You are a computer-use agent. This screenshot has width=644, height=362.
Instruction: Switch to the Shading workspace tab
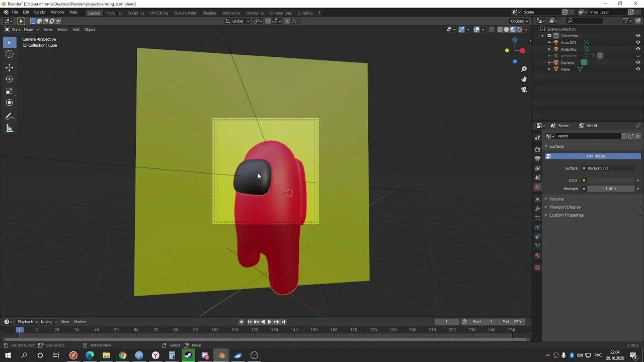(209, 13)
